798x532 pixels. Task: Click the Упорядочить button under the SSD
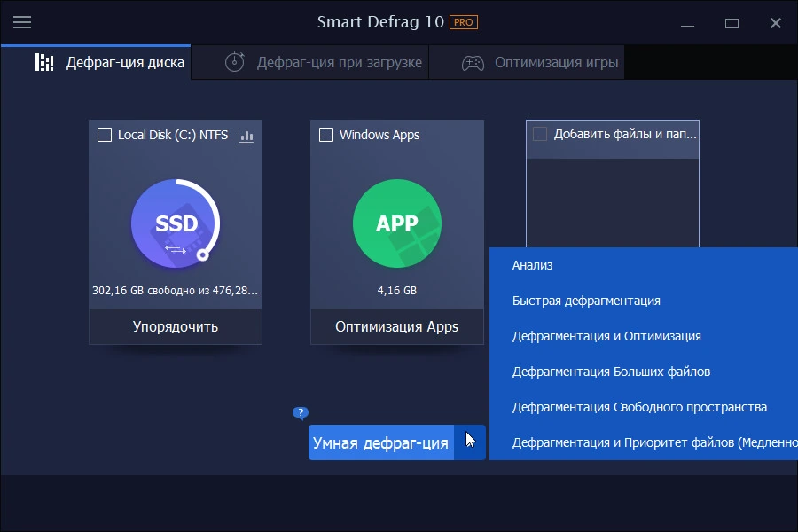(x=176, y=326)
